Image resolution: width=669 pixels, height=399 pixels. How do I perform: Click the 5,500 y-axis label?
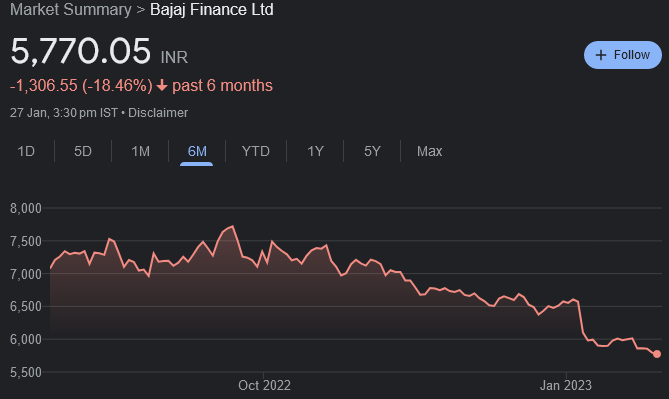[x=26, y=372]
